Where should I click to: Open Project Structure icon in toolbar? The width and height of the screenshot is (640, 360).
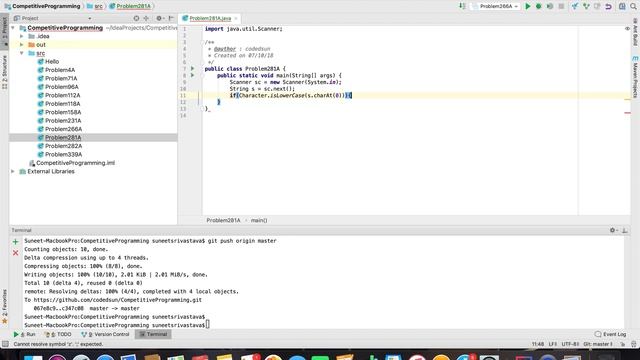(622, 6)
